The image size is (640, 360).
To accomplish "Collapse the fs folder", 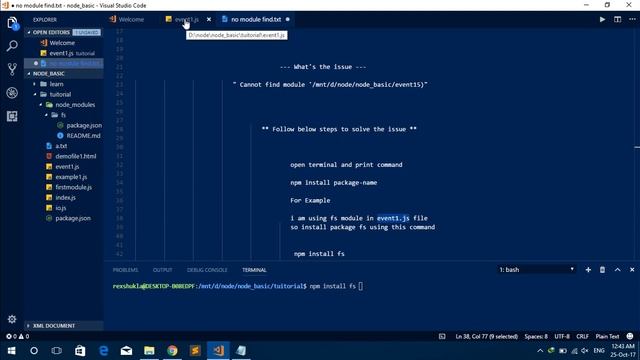I will [x=63, y=115].
